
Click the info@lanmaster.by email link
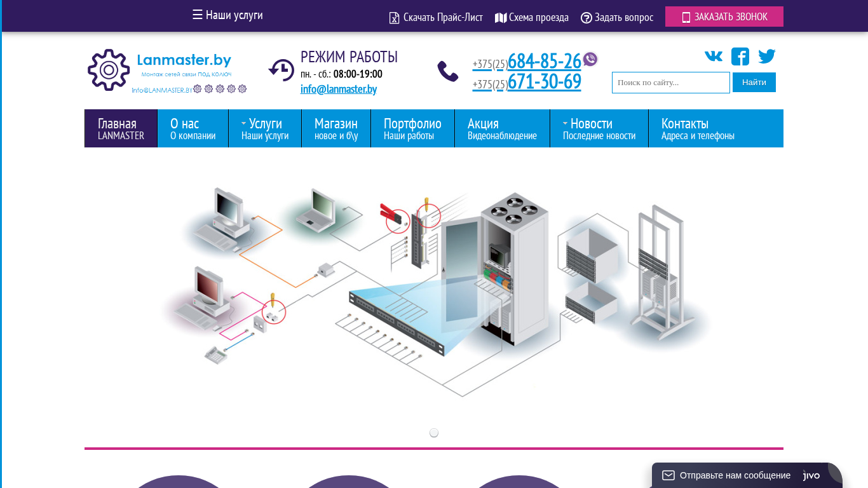coord(339,89)
